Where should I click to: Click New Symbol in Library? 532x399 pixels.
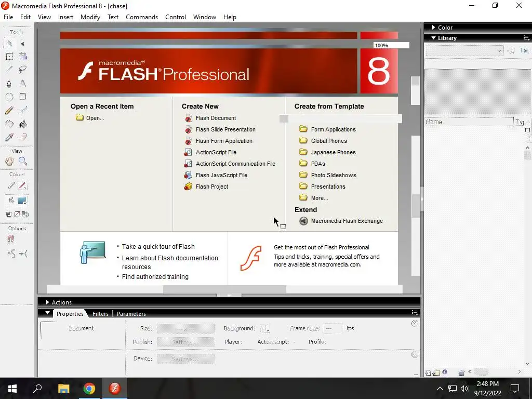coord(428,373)
